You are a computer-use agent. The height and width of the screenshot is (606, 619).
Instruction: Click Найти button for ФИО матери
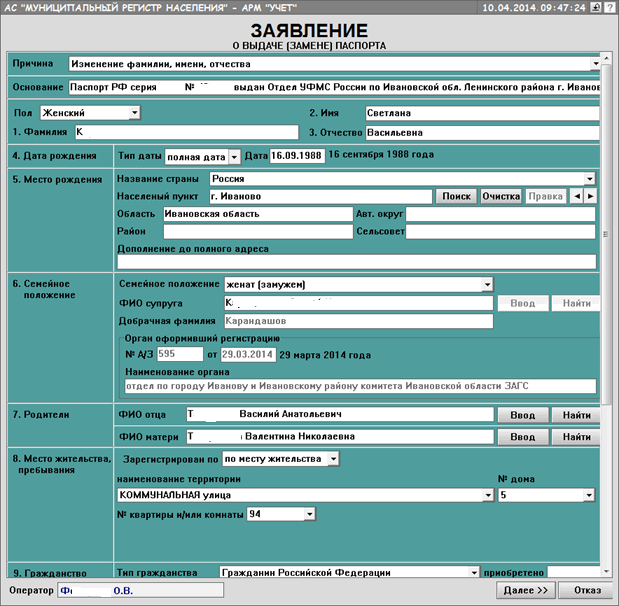click(576, 437)
